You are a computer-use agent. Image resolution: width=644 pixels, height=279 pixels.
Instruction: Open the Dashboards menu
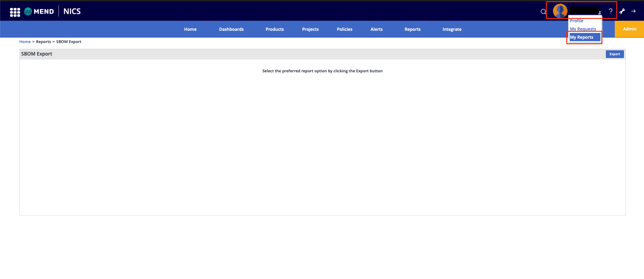[231, 29]
